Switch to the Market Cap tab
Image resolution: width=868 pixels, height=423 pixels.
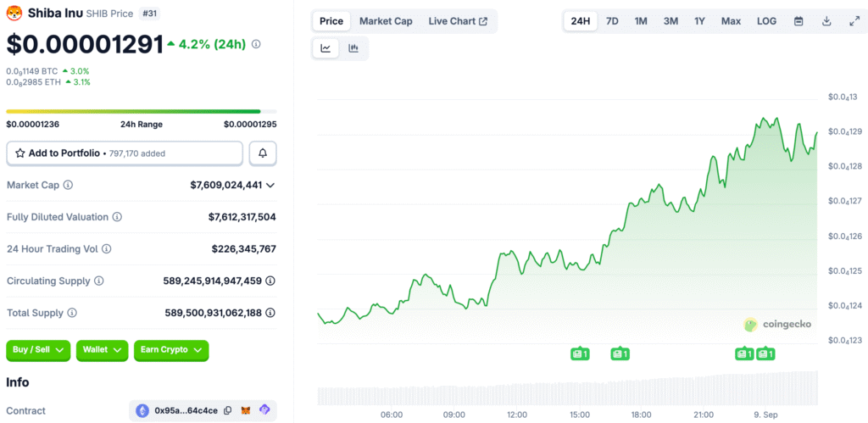coord(386,21)
